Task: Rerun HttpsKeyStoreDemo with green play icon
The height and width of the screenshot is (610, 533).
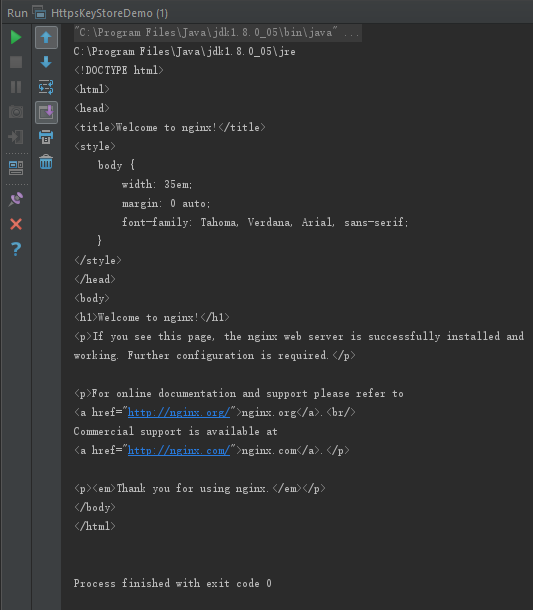Action: [16, 37]
